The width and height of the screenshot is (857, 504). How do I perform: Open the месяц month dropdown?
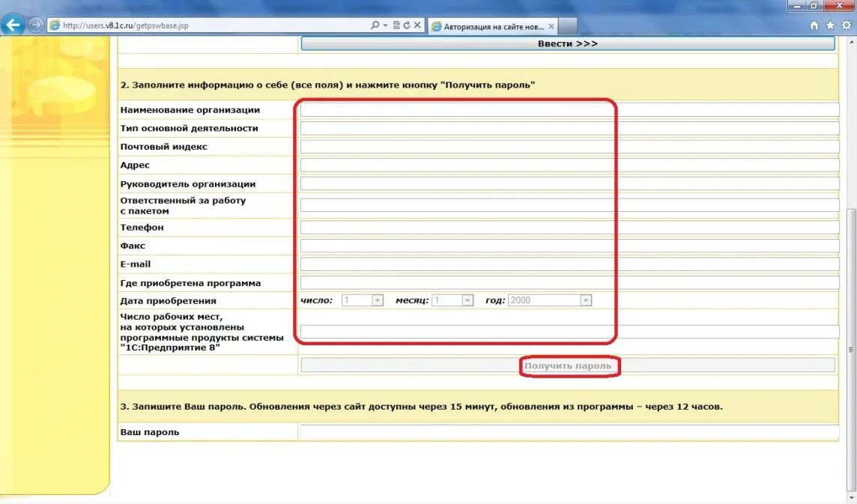(x=452, y=300)
